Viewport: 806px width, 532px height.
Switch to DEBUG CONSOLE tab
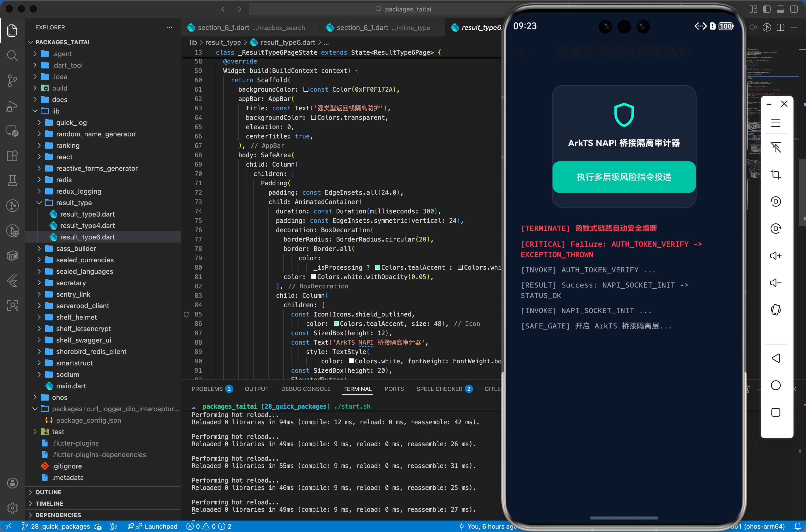click(x=306, y=389)
